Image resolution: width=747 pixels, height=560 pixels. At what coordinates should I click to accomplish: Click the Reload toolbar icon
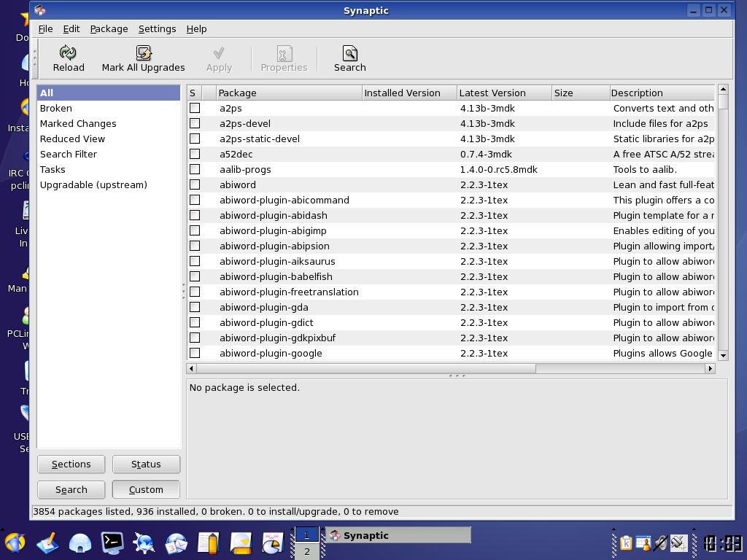click(x=68, y=58)
